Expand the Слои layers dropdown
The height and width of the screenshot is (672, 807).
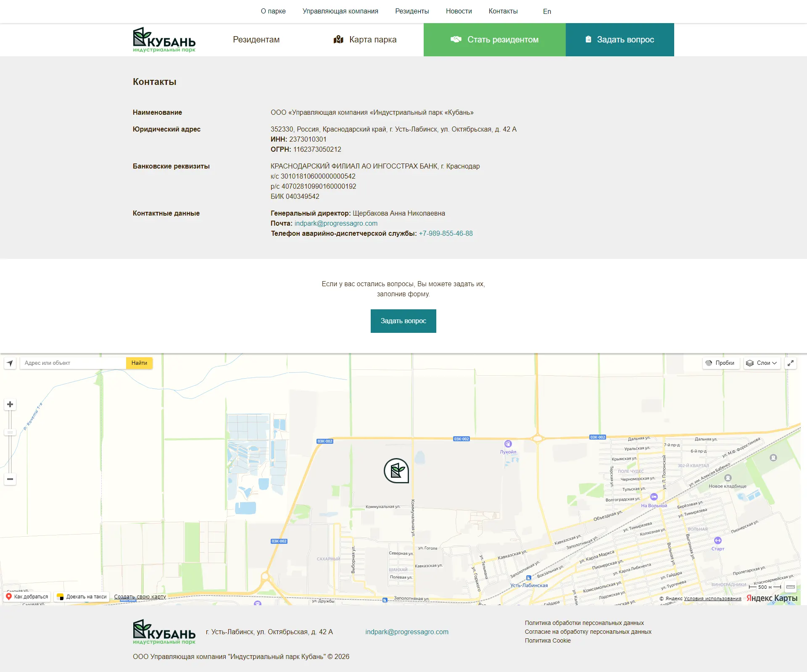(762, 363)
